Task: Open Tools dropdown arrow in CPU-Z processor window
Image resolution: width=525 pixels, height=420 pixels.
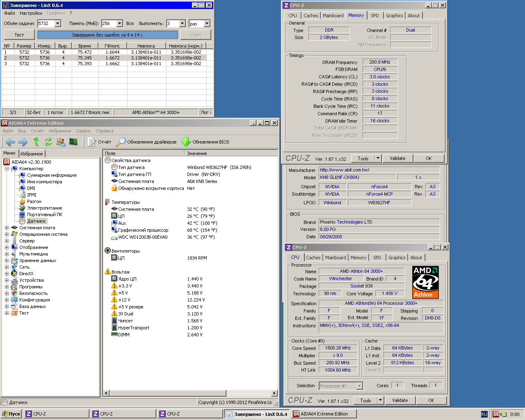Action: tap(380, 400)
